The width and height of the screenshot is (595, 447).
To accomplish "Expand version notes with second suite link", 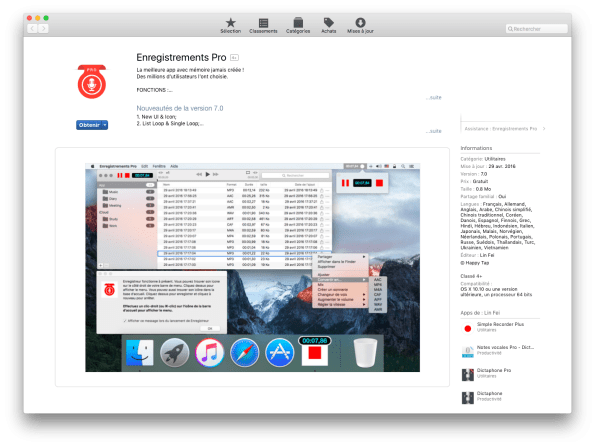I will (434, 131).
